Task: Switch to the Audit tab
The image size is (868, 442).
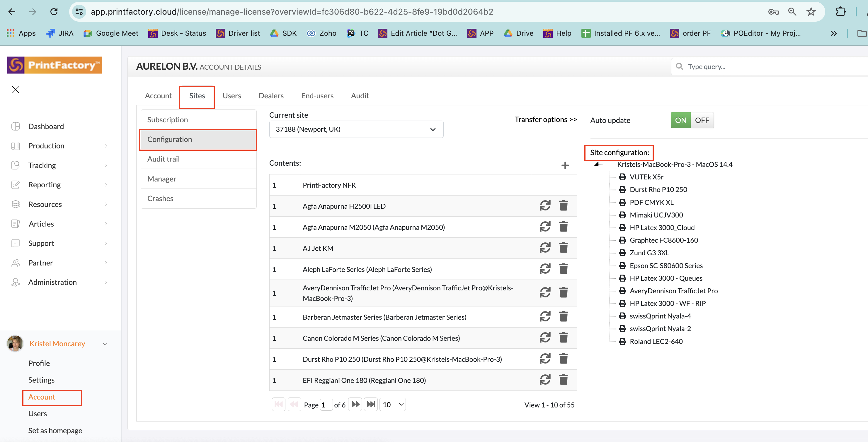Action: click(x=360, y=96)
